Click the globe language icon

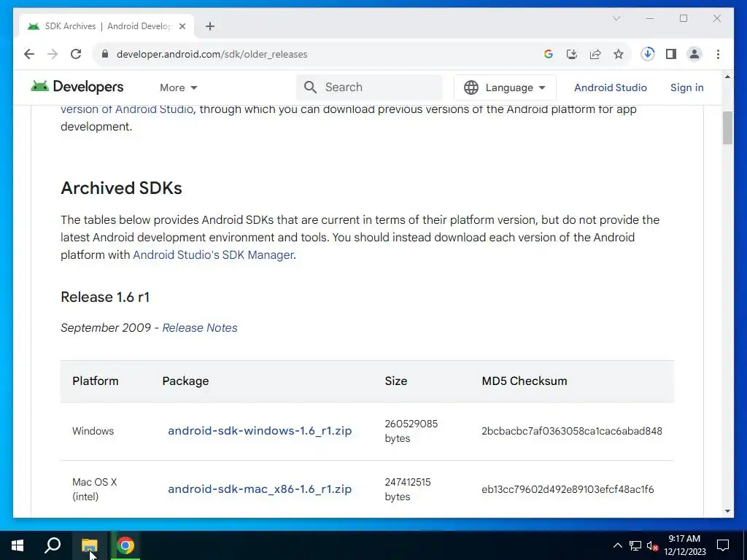(x=471, y=87)
